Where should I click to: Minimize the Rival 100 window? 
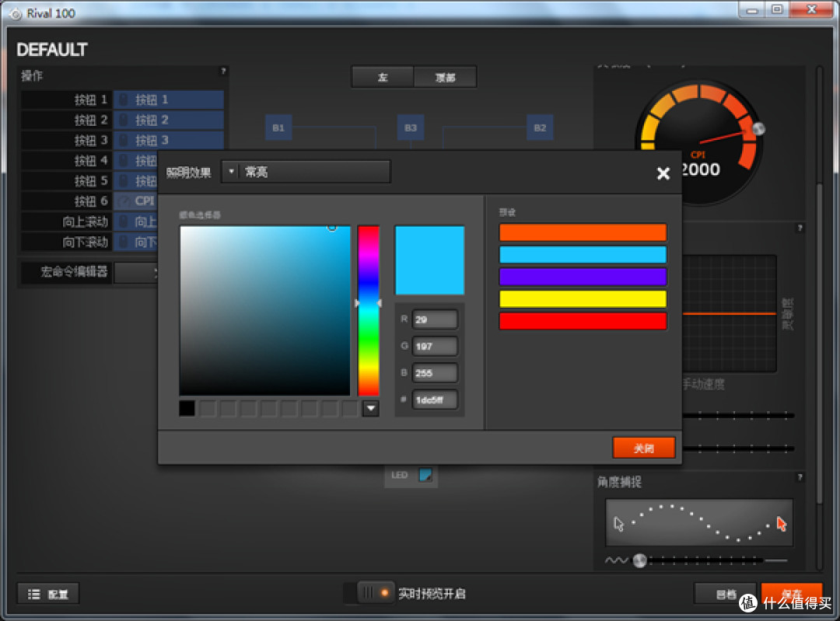[x=752, y=9]
